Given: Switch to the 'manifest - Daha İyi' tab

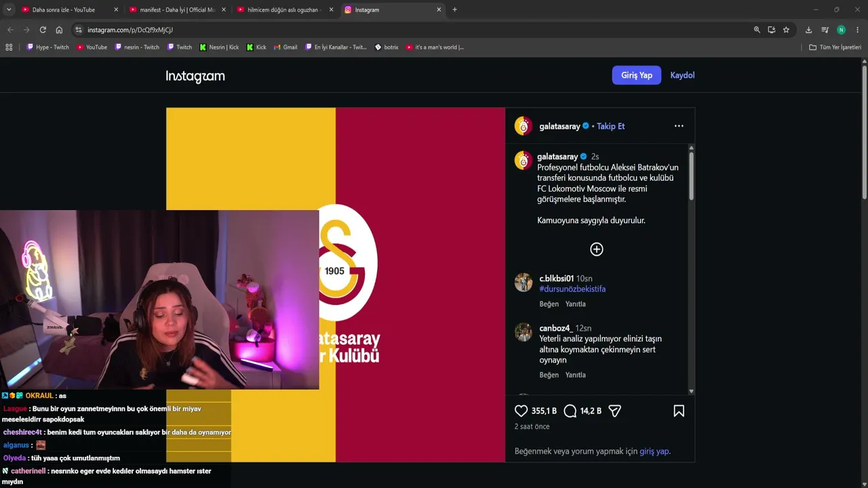Looking at the screenshot, I should (178, 9).
